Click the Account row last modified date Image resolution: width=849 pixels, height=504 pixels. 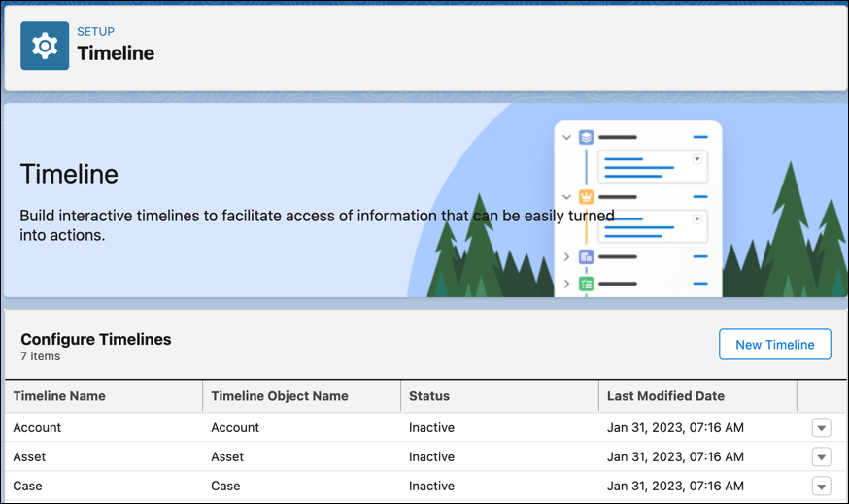(x=675, y=427)
